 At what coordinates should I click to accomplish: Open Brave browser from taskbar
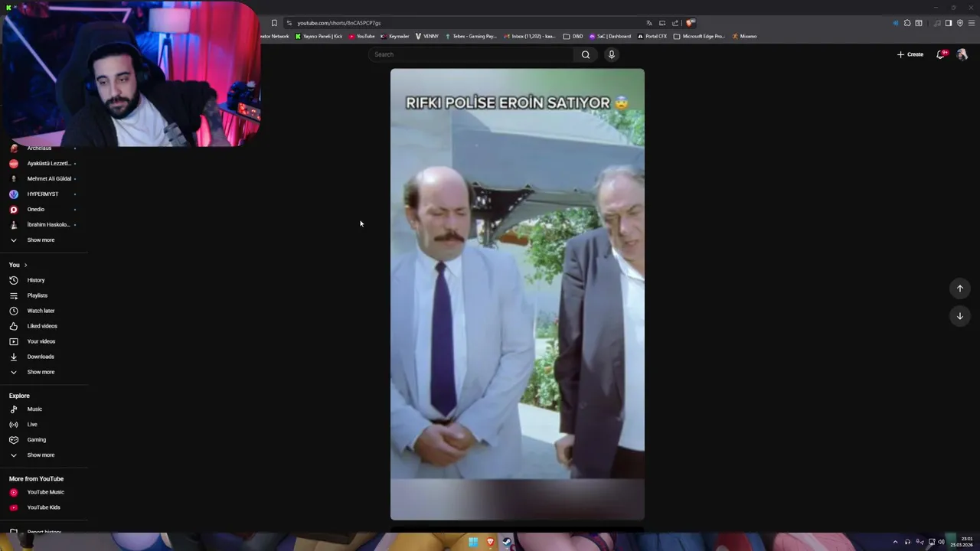(490, 542)
